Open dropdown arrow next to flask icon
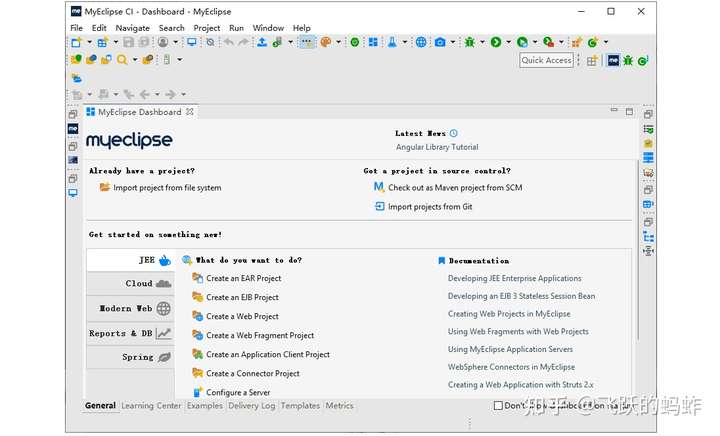The width and height of the screenshot is (720, 436). point(405,42)
